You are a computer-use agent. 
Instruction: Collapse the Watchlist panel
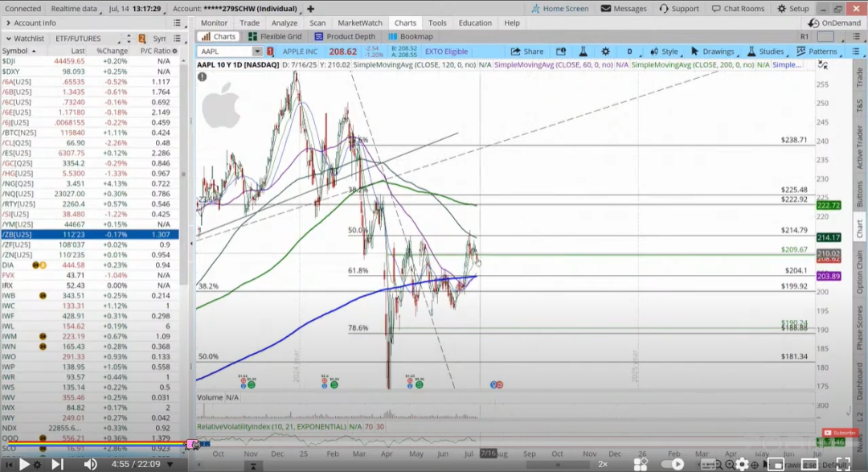(8, 39)
